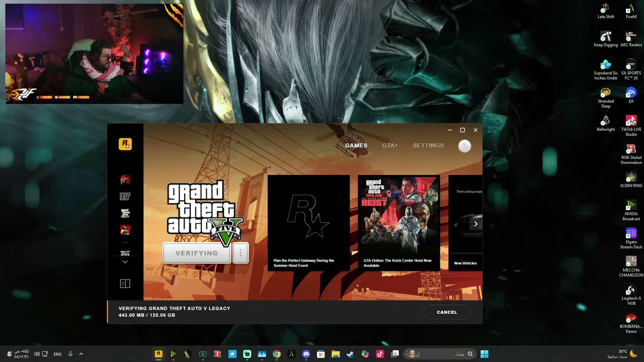
Task: Select Red Dead Redemption sidebar game icon
Action: tap(125, 230)
